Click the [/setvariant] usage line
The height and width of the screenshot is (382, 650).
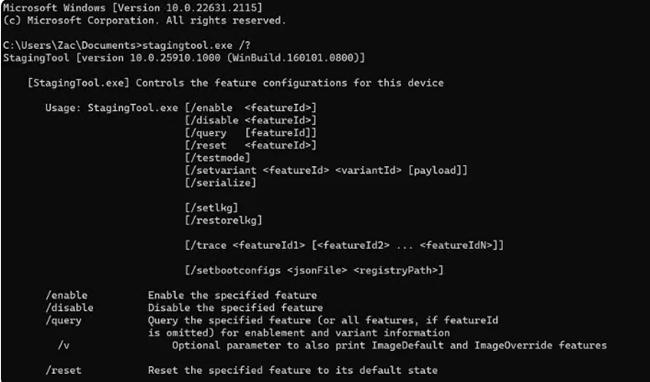[326, 170]
